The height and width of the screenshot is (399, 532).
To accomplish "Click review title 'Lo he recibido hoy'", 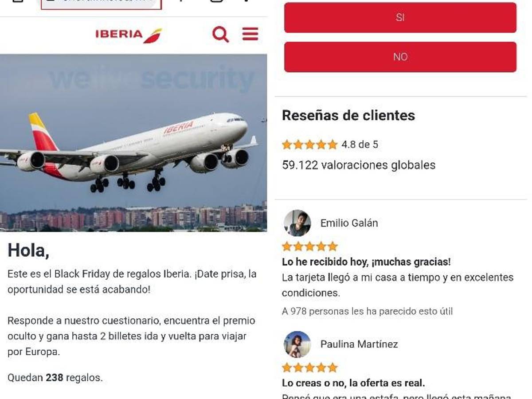I will 366,262.
